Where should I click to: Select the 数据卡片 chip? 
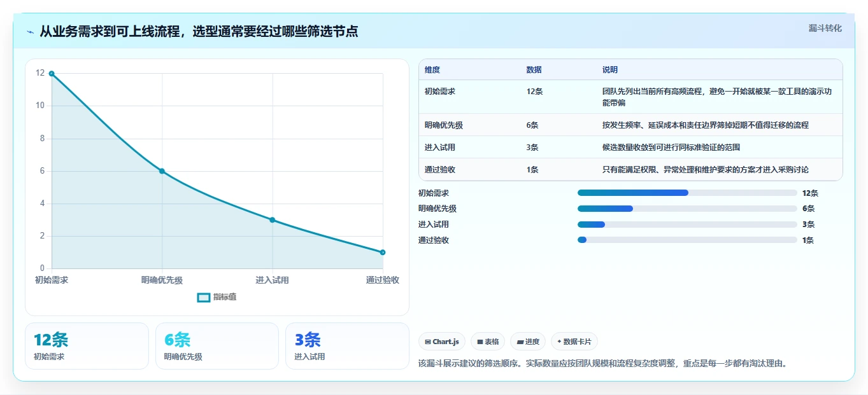pyautogui.click(x=574, y=342)
